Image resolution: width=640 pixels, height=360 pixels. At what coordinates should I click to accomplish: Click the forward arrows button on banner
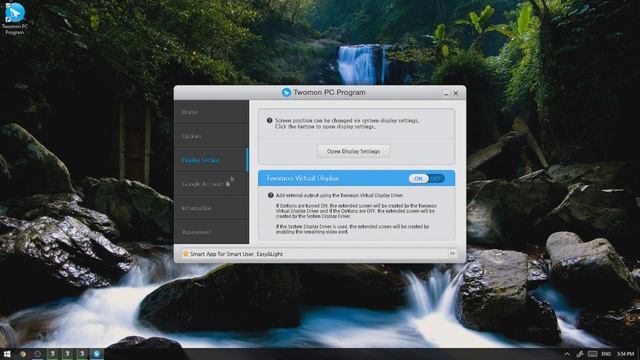point(452,253)
